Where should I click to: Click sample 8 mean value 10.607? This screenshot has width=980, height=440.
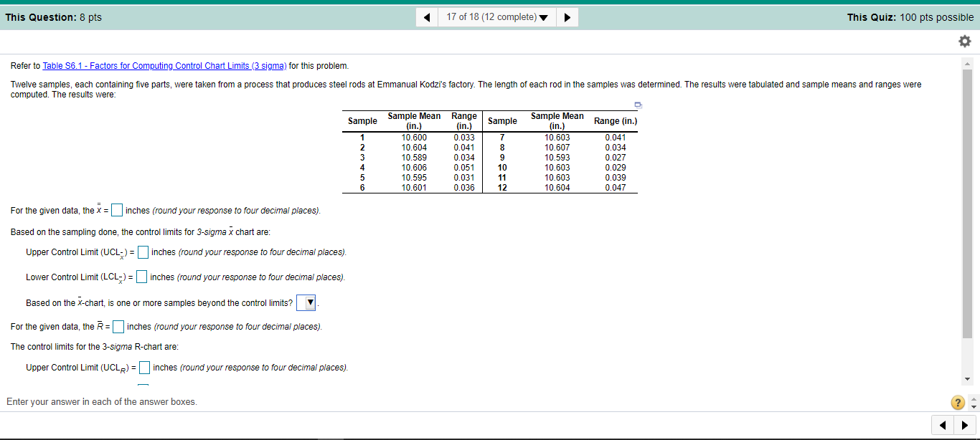coord(557,148)
